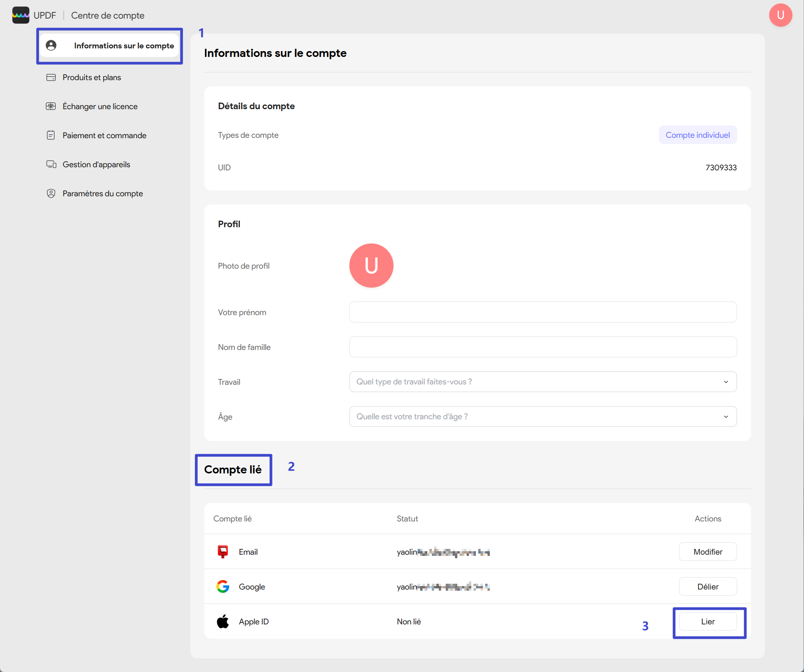Click the gift icon for Échanger une licence
Screen dimensions: 804x672
click(51, 106)
